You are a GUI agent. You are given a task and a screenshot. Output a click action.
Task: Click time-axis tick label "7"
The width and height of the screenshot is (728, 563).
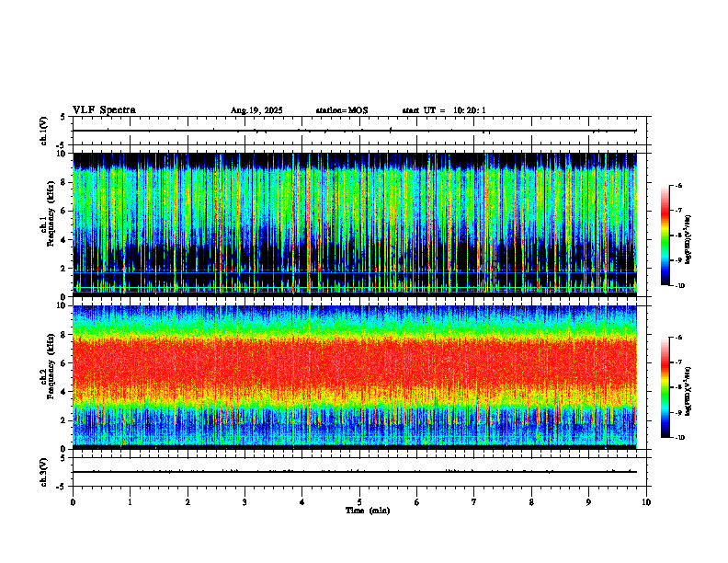474,502
